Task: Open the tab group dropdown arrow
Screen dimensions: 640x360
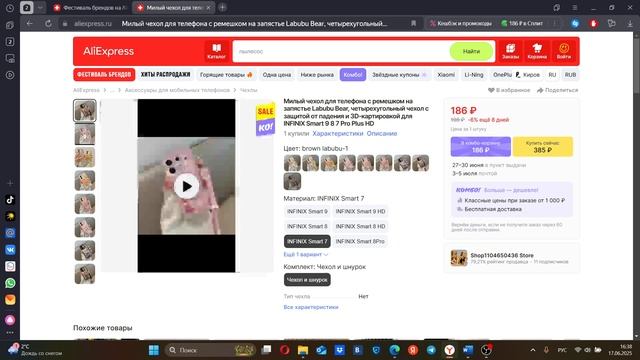Action: click(x=40, y=8)
